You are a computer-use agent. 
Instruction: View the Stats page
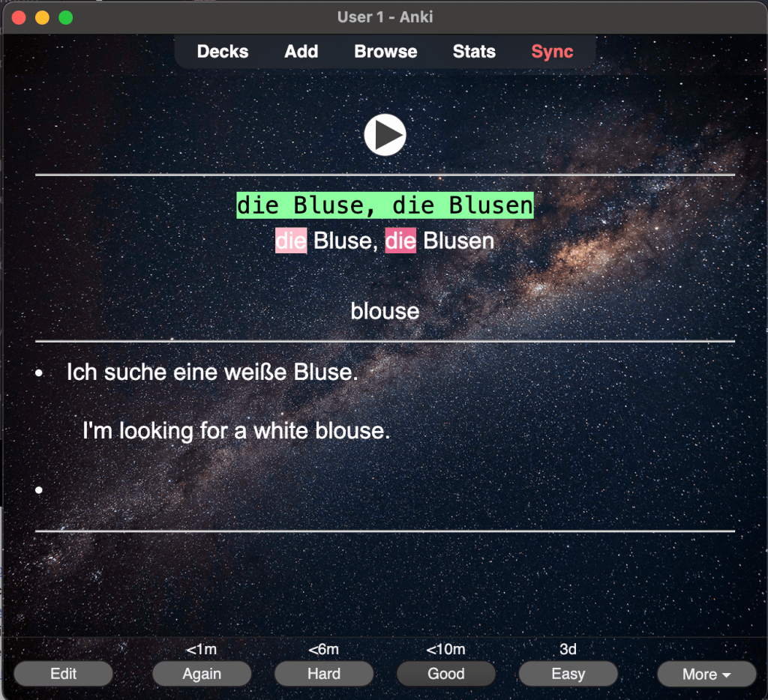[x=474, y=52]
